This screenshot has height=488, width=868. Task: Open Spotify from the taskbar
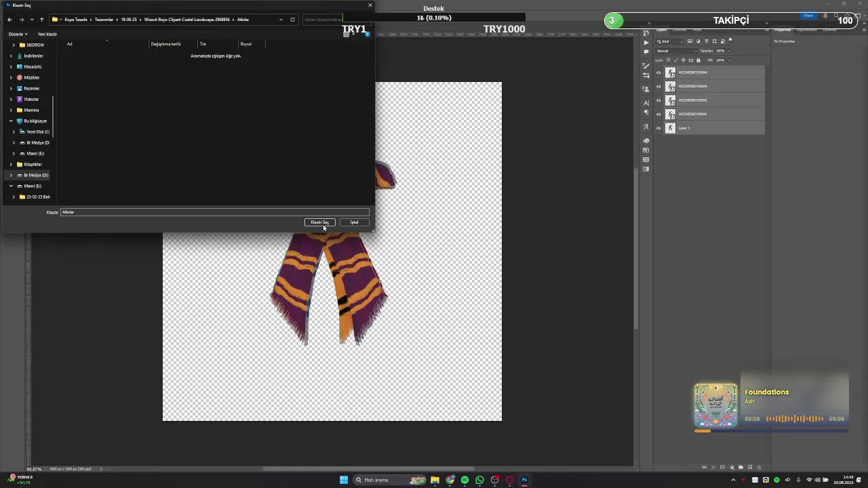pos(465,480)
